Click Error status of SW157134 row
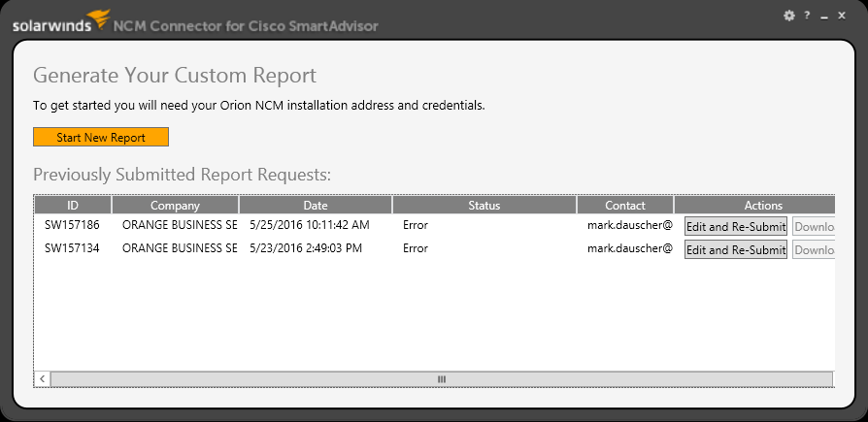The width and height of the screenshot is (868, 422). point(416,248)
